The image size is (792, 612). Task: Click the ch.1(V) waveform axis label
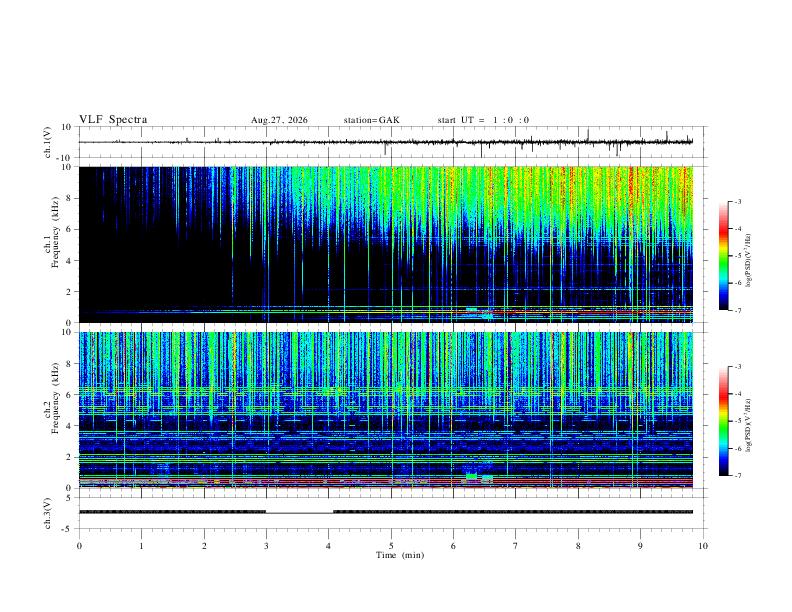(48, 142)
